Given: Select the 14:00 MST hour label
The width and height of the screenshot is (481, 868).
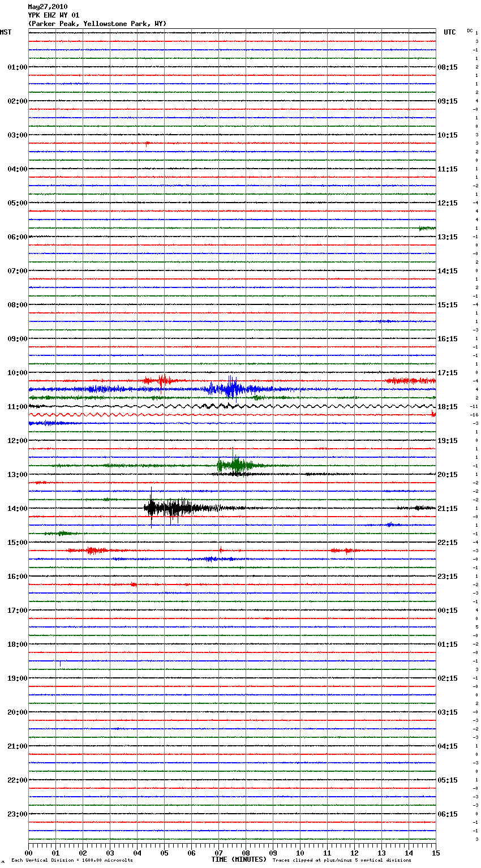Looking at the screenshot, I should tap(17, 509).
